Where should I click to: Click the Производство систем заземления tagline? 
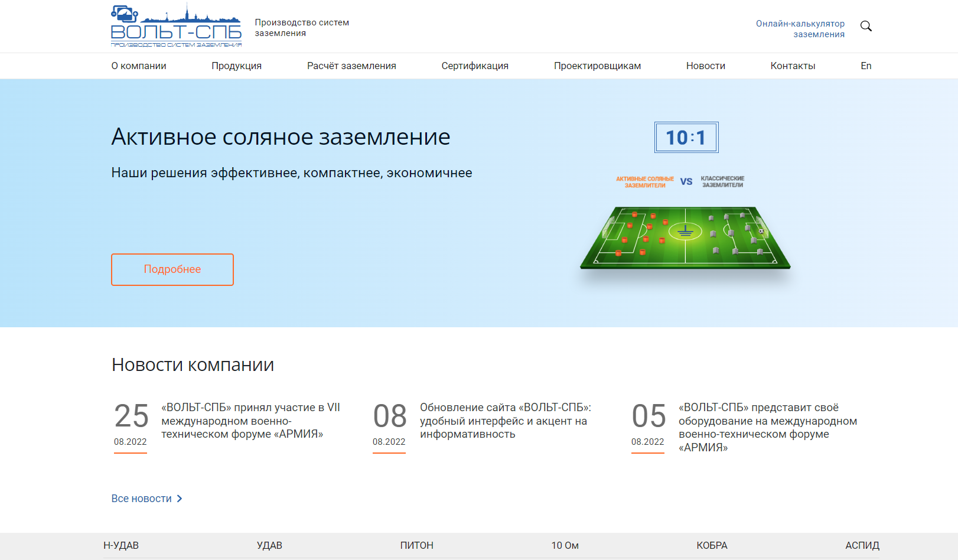point(302,28)
